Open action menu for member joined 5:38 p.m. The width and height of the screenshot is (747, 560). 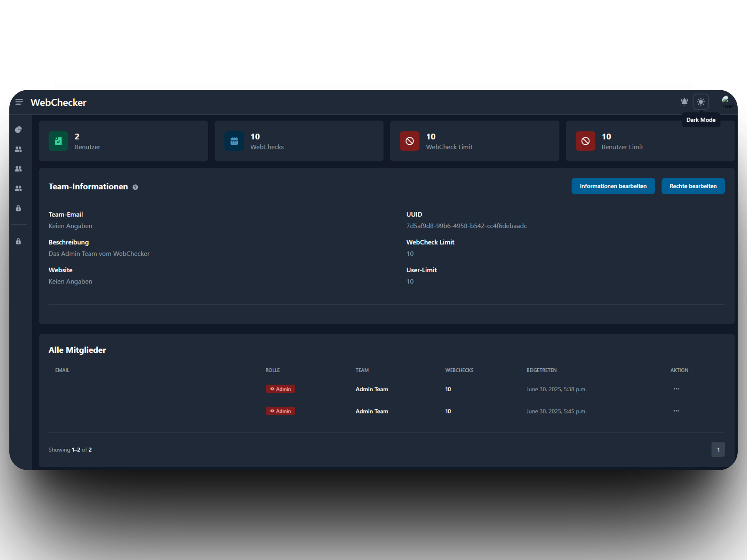[676, 389]
